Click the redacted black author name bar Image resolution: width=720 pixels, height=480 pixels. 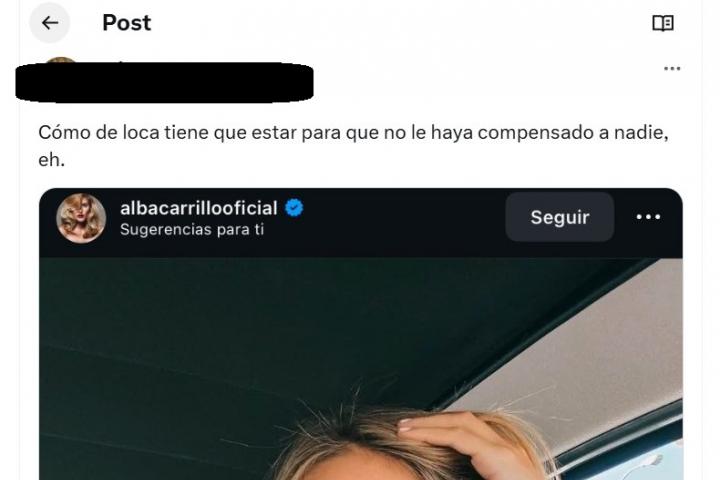(164, 82)
